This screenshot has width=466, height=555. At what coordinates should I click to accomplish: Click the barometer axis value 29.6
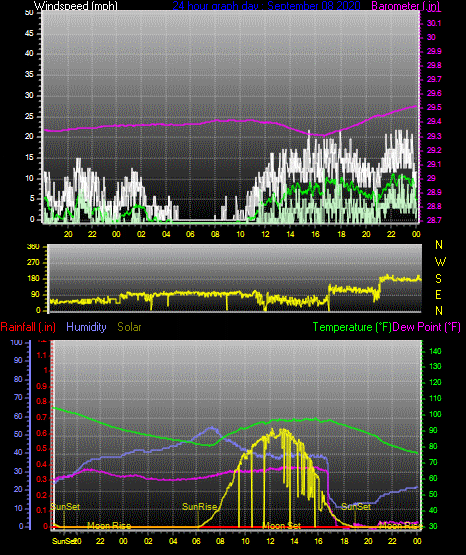click(x=434, y=93)
